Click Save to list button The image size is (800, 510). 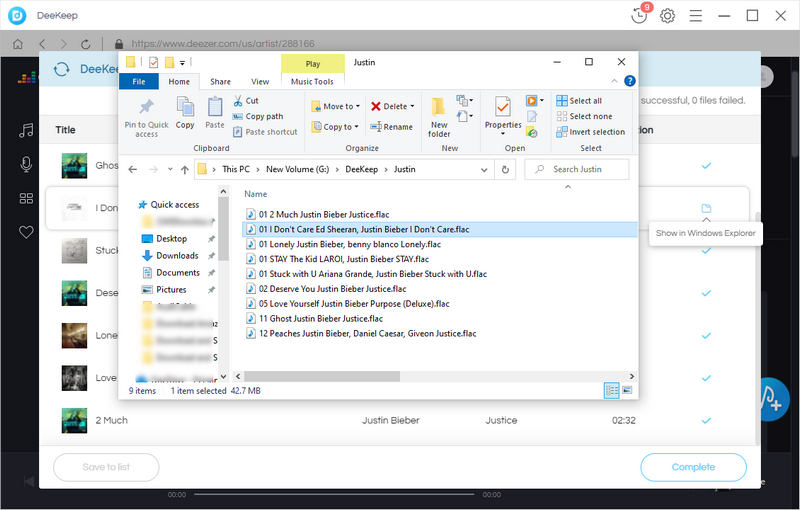[106, 467]
